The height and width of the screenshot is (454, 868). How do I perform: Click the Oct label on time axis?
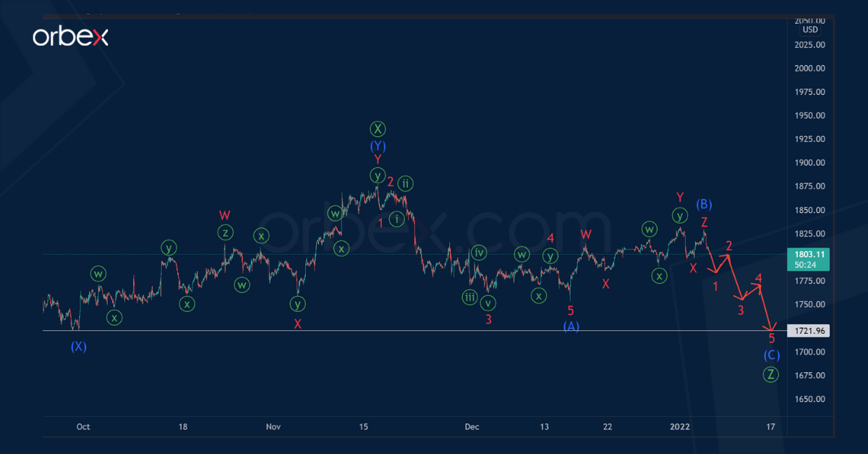[82, 427]
